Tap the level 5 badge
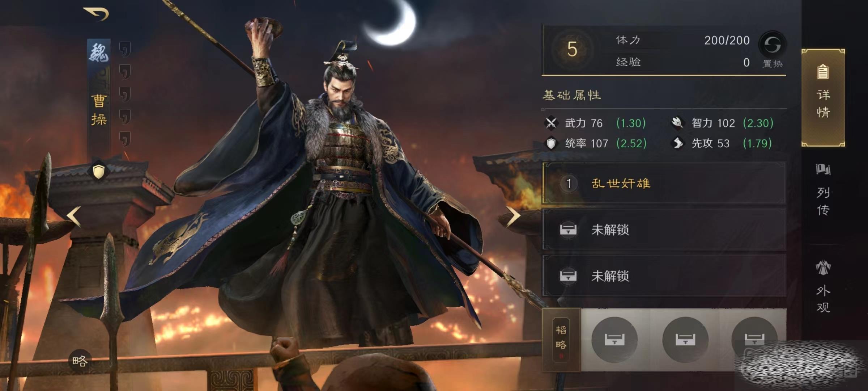868x391 pixels. pos(572,49)
